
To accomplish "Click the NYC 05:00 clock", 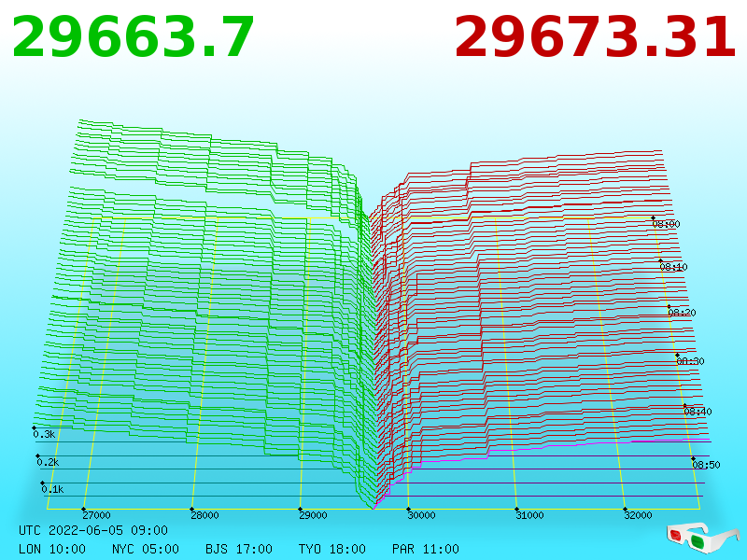I will pyautogui.click(x=146, y=549).
